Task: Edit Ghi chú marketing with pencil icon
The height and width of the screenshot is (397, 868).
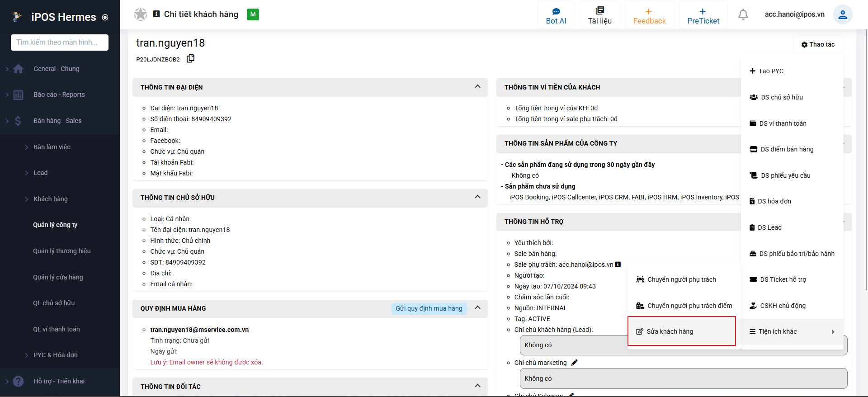Action: click(x=575, y=363)
